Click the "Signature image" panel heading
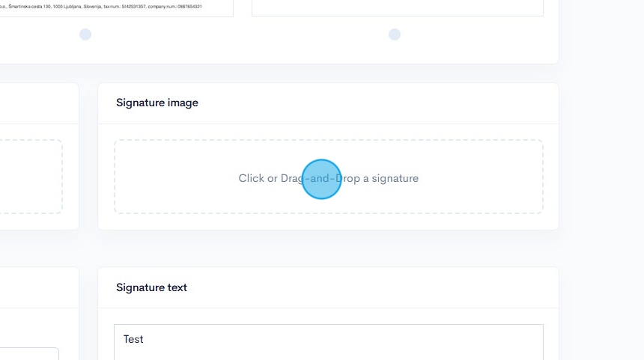644x360 pixels. (x=157, y=103)
